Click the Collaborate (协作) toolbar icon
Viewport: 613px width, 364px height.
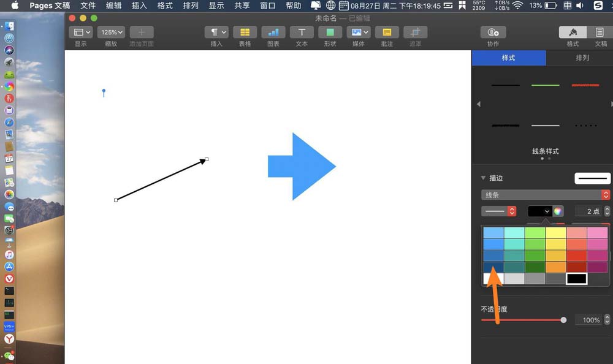[x=493, y=32]
